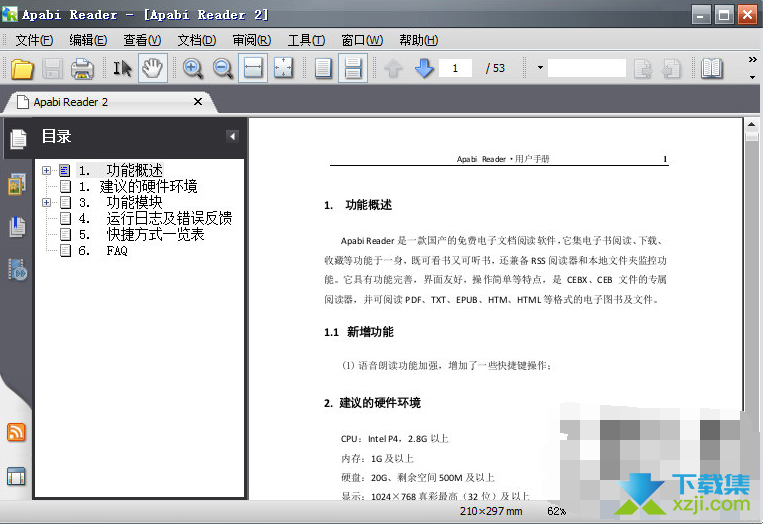Select FAQ in the contents tree
Image resolution: width=763 pixels, height=524 pixels.
103,251
